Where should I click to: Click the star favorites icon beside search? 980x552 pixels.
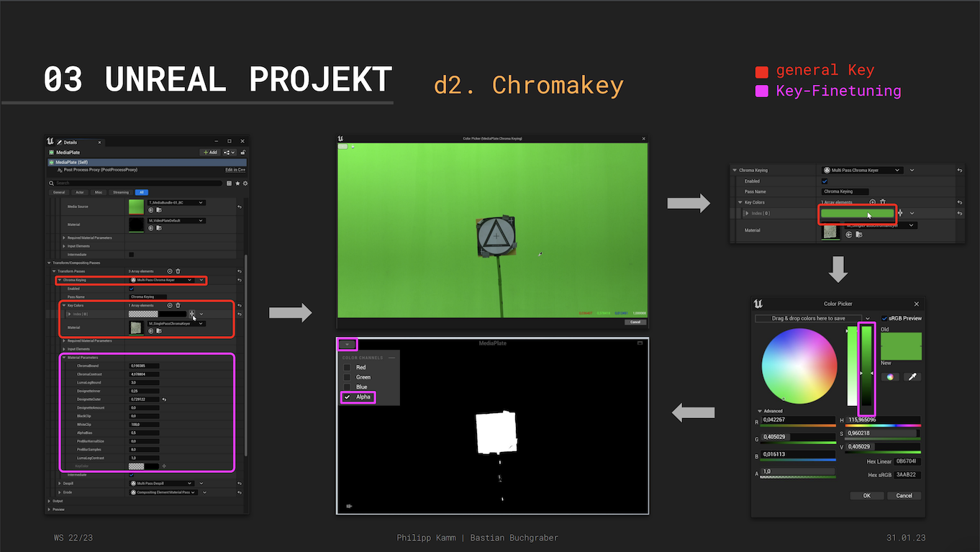237,184
